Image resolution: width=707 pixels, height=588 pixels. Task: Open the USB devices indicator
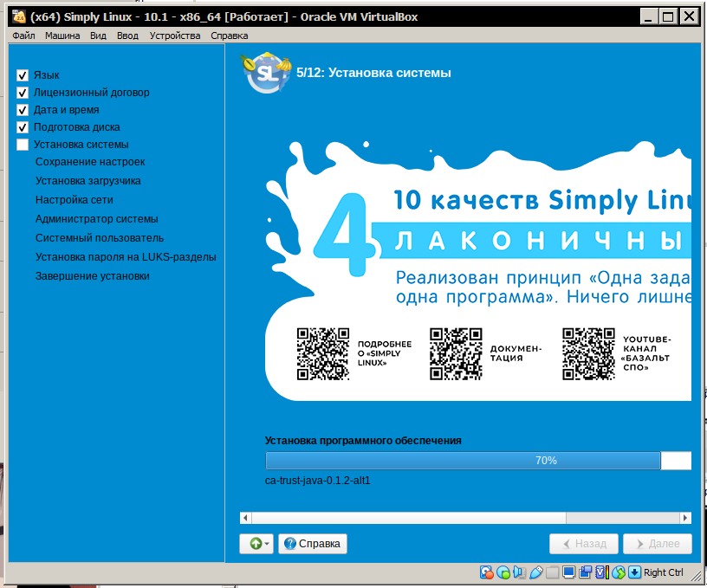click(536, 572)
